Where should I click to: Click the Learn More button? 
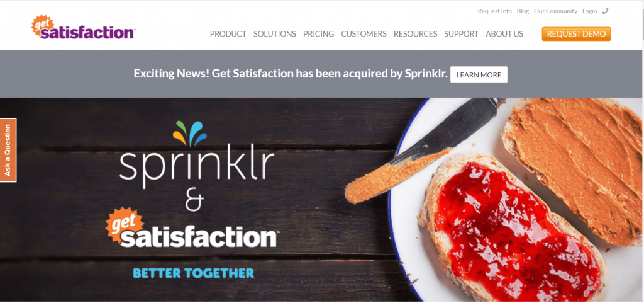click(x=479, y=74)
